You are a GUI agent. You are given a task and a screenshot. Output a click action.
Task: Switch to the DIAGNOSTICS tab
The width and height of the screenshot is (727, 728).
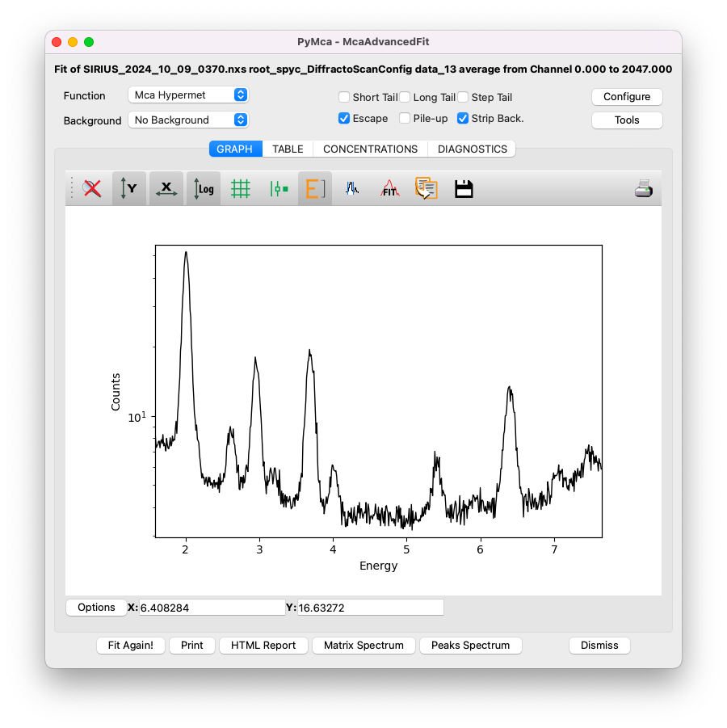pyautogui.click(x=472, y=149)
